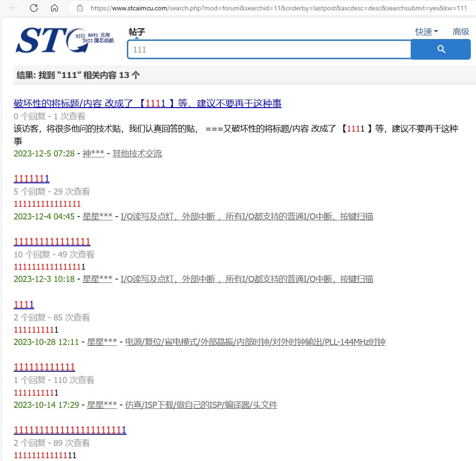Viewport: 476px width, 461px height.
Task: Click the address bar URL
Action: [278, 8]
